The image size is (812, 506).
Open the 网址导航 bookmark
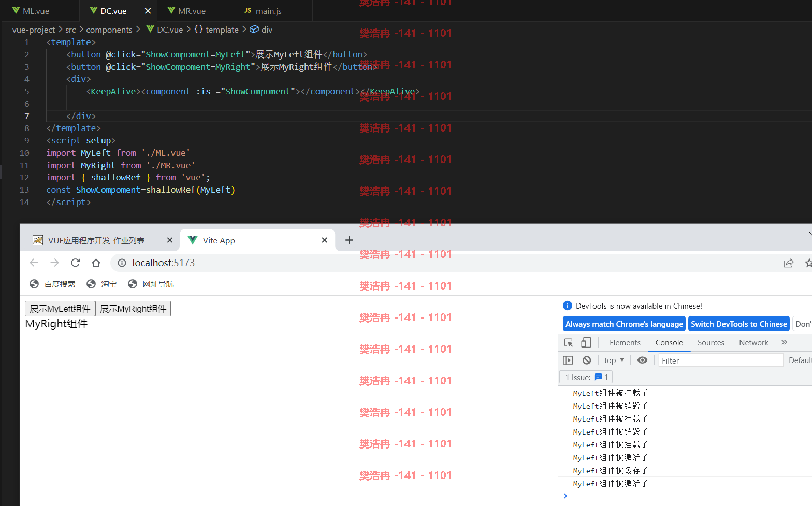(151, 284)
